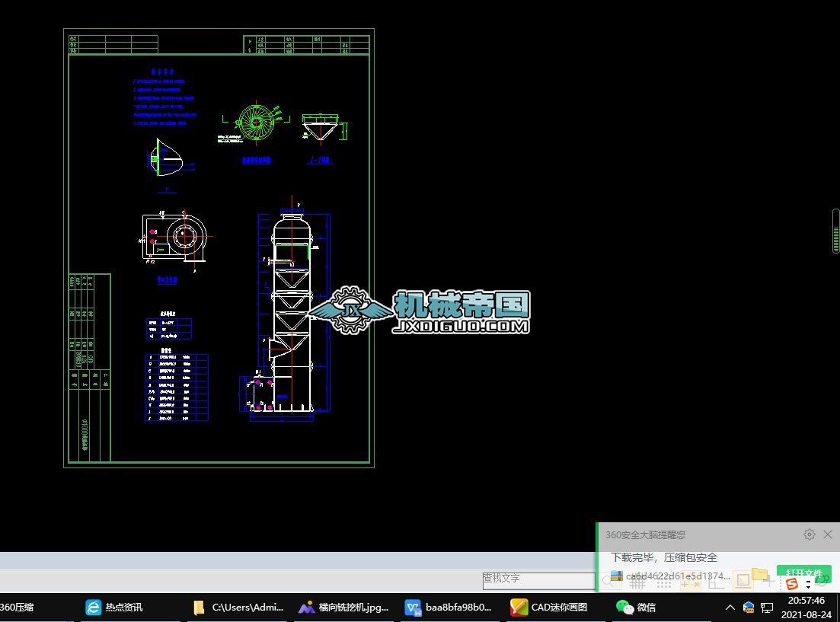Click the blue nozzle schedule table
Viewport: 840px width, 622px height.
click(176, 388)
